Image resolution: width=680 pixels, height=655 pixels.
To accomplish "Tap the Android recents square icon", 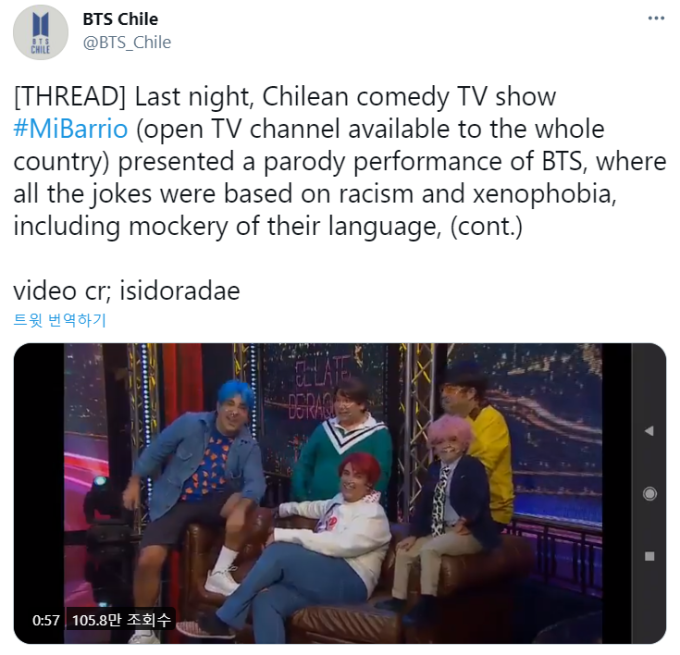I will 649,556.
